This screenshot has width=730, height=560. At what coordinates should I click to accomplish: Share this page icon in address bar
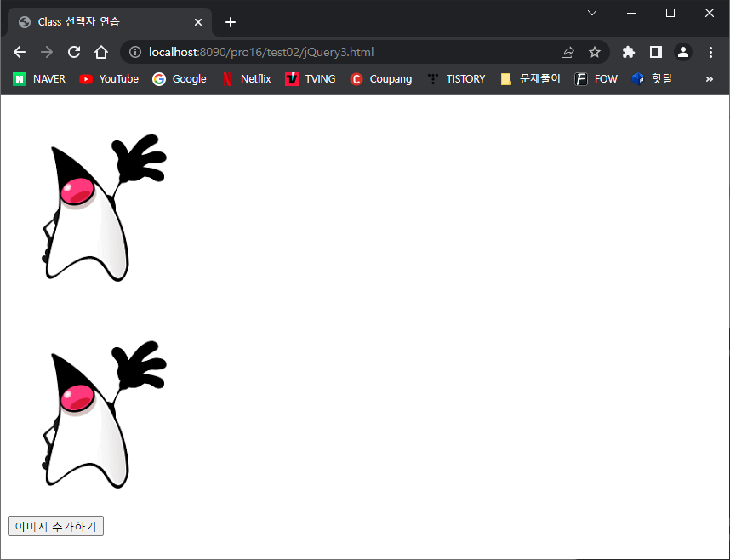click(567, 52)
